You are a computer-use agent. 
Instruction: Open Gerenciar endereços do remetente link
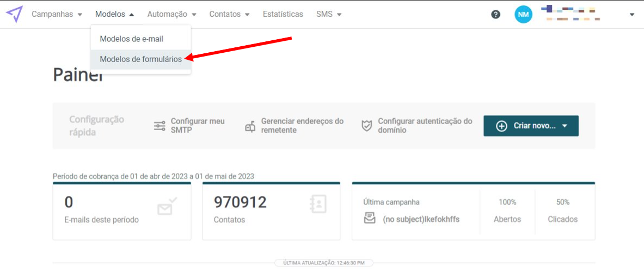click(302, 126)
